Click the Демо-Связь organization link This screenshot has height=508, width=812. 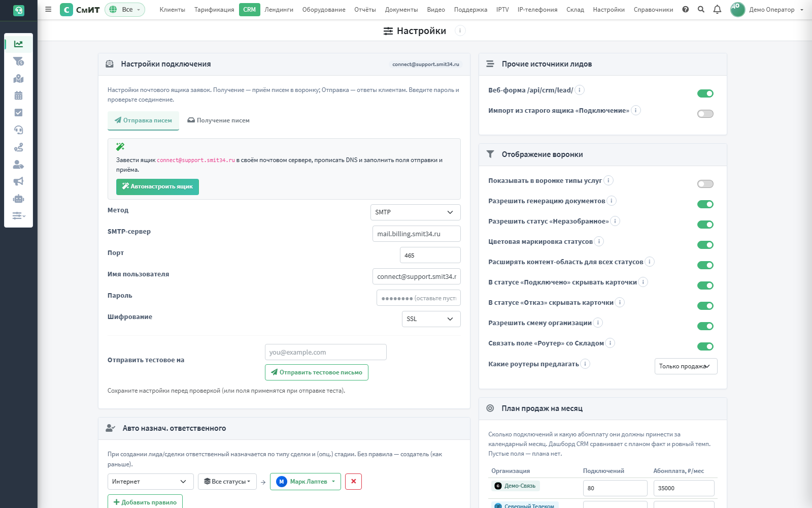click(x=516, y=486)
